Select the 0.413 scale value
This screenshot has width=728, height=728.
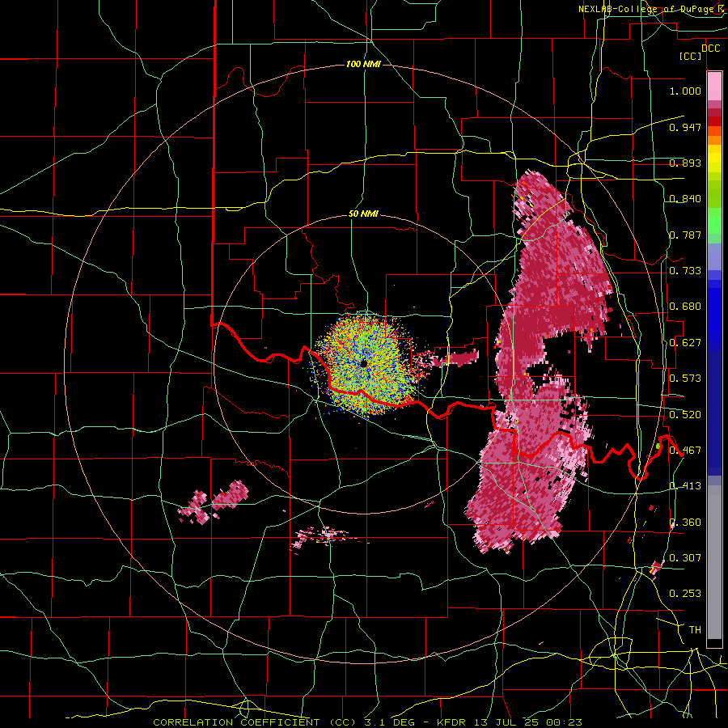point(685,486)
